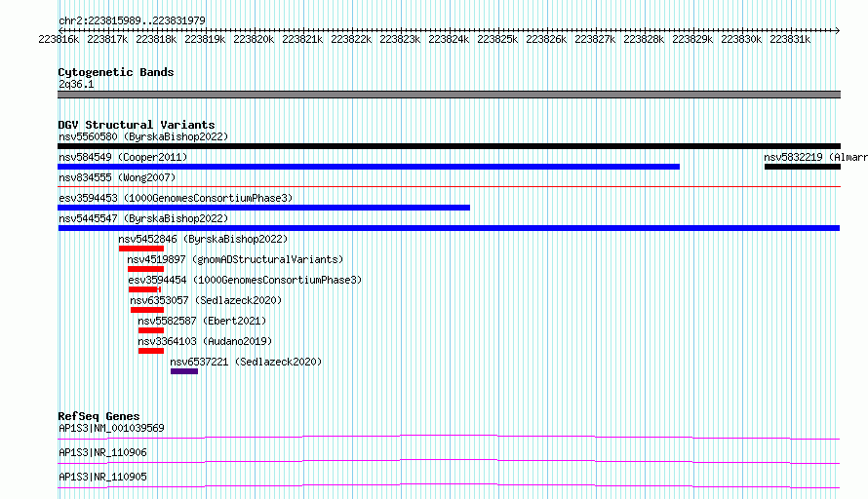Open AP1S3|NR_110906 gene label
This screenshot has width=868, height=499.
coord(102,452)
